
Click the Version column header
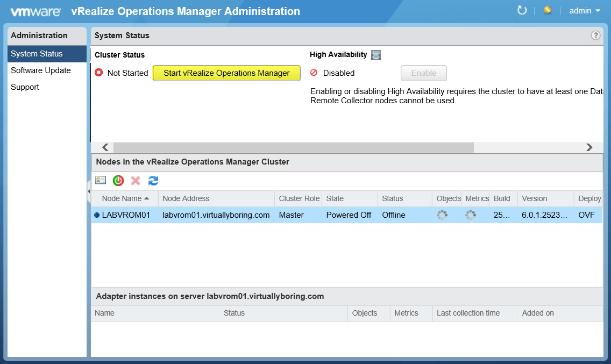pyautogui.click(x=545, y=199)
